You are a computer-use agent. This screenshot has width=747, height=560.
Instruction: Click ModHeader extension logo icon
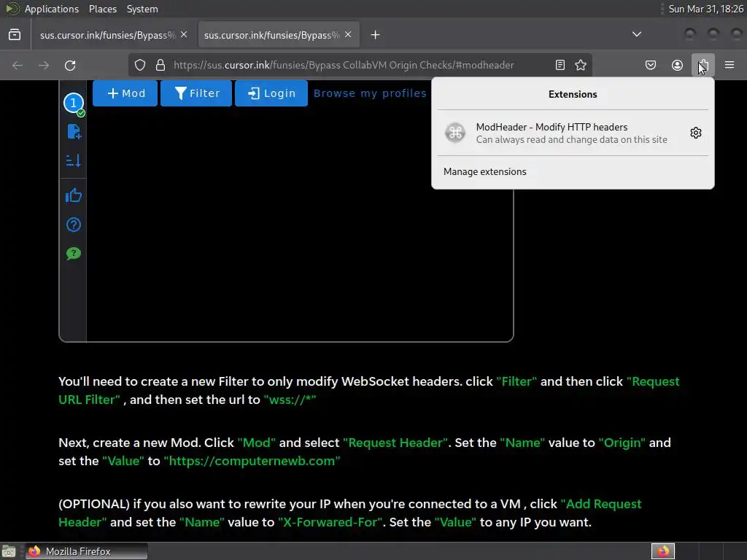pyautogui.click(x=455, y=133)
